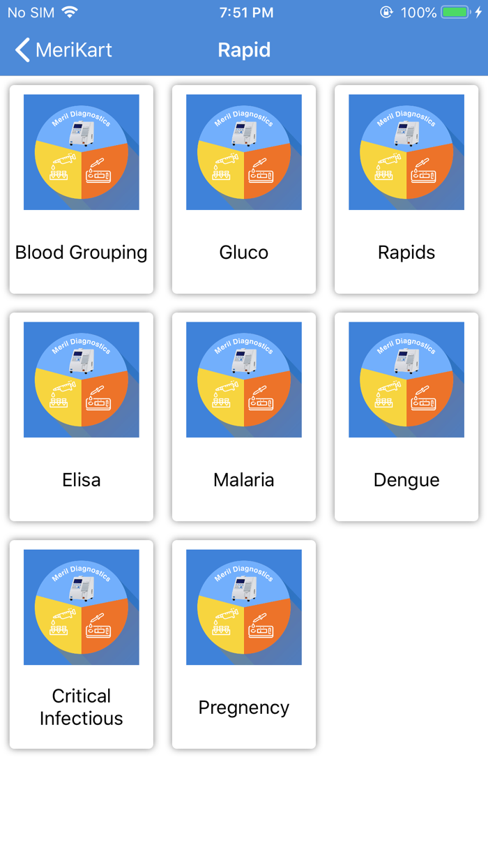Open the Elisa category icon

(82, 380)
